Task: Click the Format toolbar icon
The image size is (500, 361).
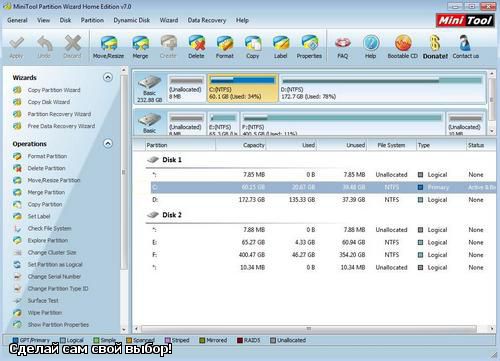Action: pyautogui.click(x=225, y=43)
